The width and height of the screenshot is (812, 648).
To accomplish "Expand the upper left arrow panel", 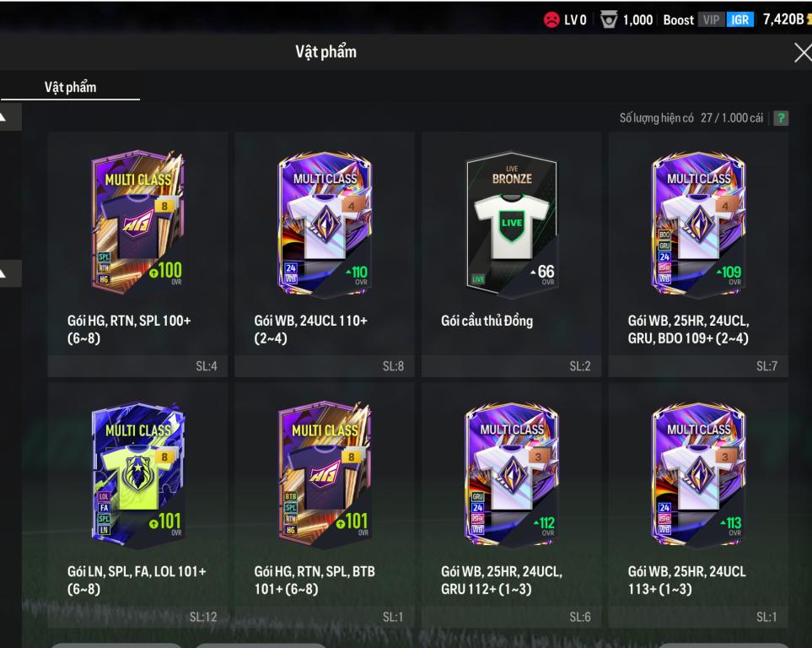I will (10, 117).
